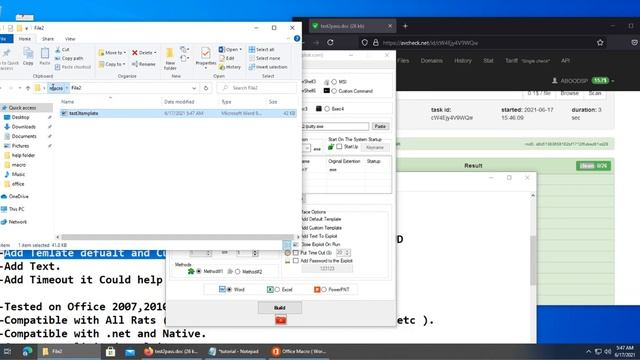This screenshot has height=360, width=640.
Task: Open Task View on the taskbar
Action: point(7,351)
